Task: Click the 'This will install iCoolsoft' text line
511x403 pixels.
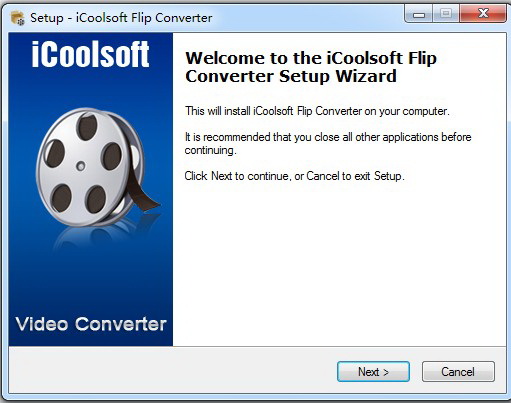Action: coord(317,111)
